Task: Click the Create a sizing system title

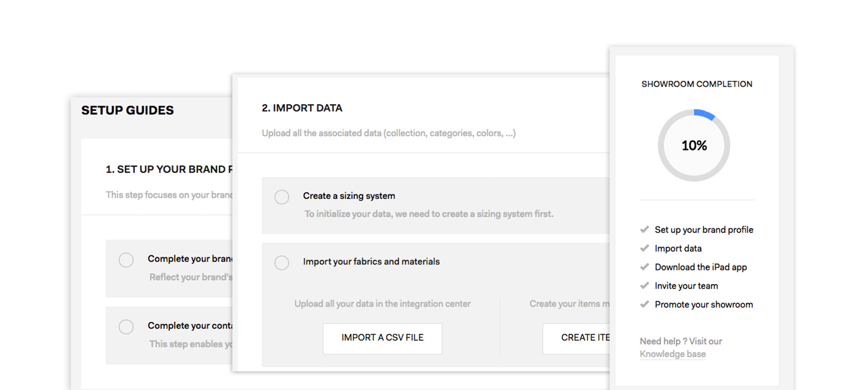Action: (349, 196)
